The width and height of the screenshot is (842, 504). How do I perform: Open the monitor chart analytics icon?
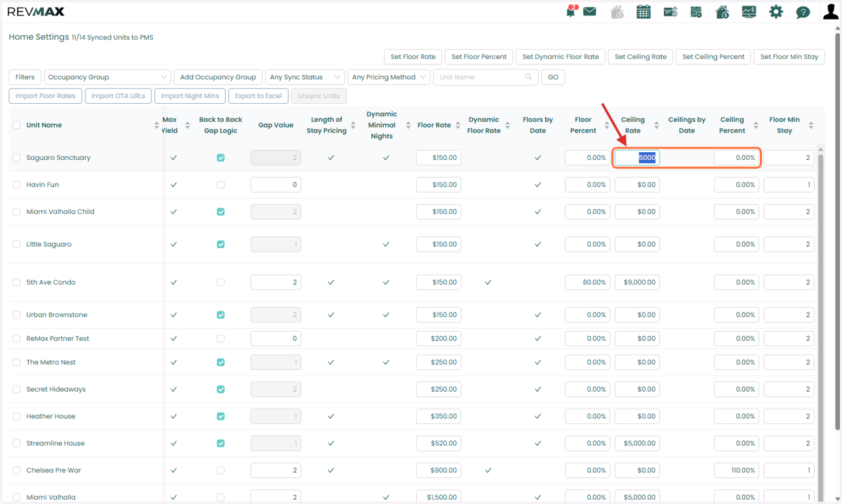pos(749,12)
